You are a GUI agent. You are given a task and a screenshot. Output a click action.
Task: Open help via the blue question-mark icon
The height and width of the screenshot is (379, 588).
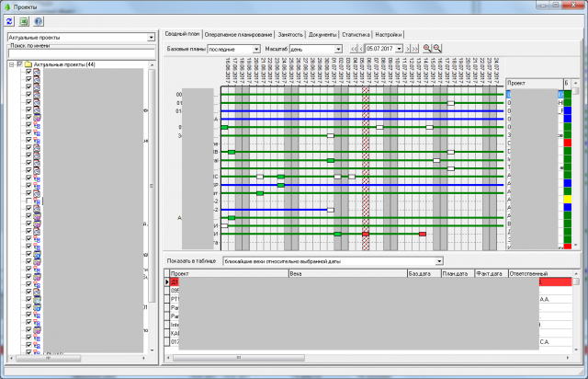[x=39, y=21]
